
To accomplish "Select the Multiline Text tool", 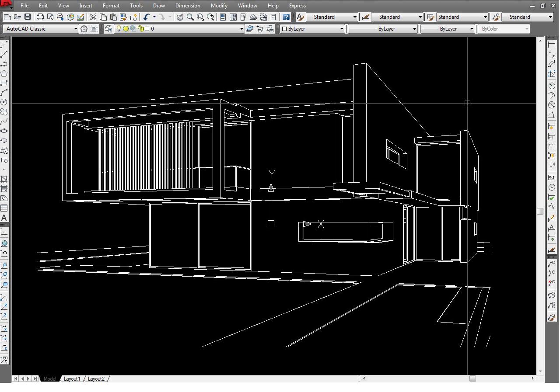I will click(4, 218).
